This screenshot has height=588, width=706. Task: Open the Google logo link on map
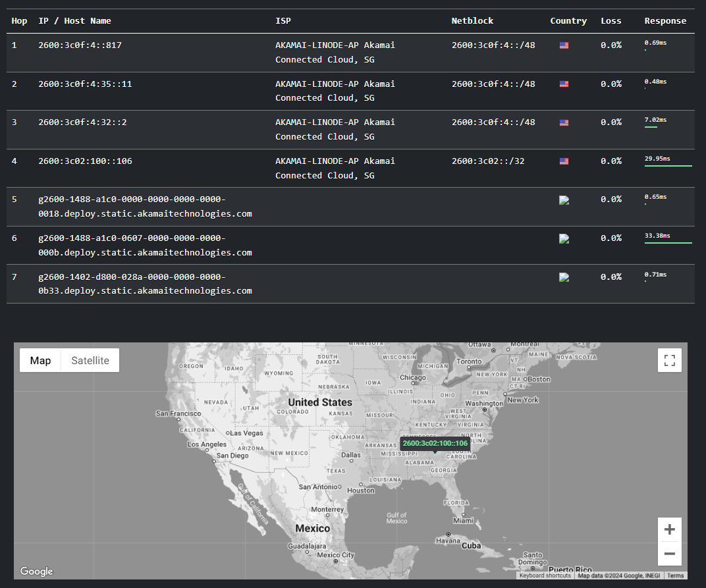pos(36,572)
